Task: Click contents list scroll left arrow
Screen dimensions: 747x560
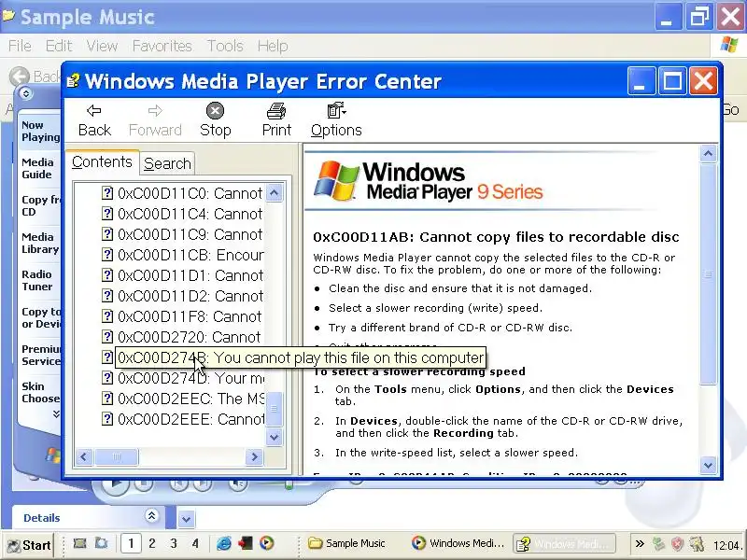Action: click(84, 457)
